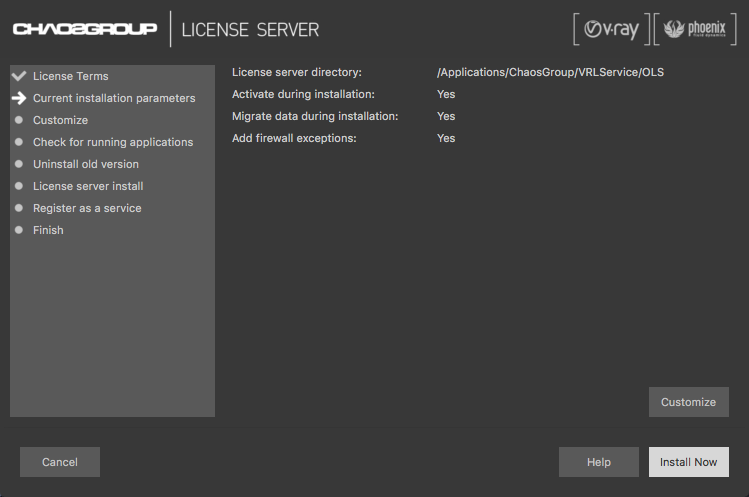Click the LICENSE SERVER title text
The width and height of the screenshot is (749, 497).
point(250,30)
